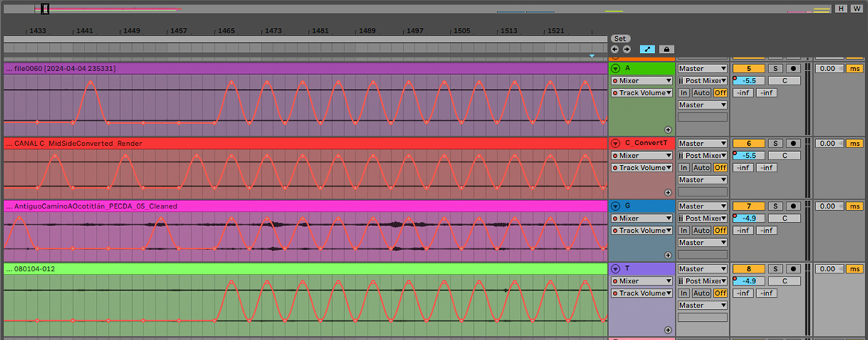Click H to adjust track heights
This screenshot has height=340, width=868.
pos(841,9)
